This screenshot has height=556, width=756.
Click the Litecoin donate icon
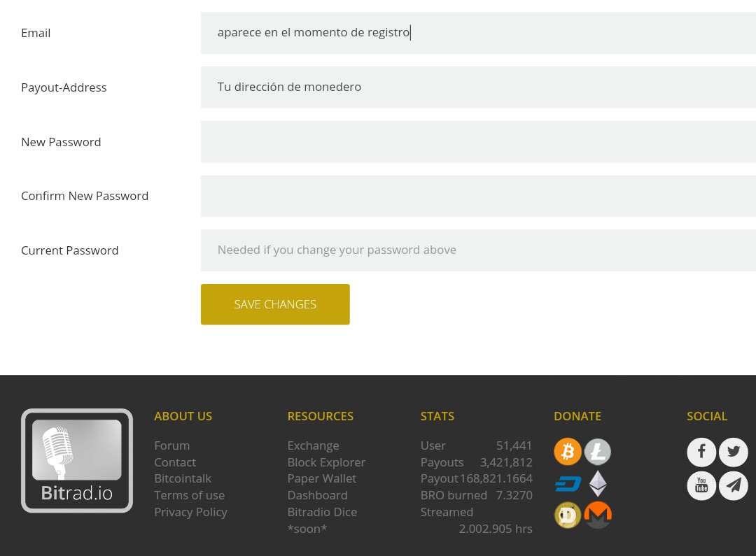click(598, 452)
